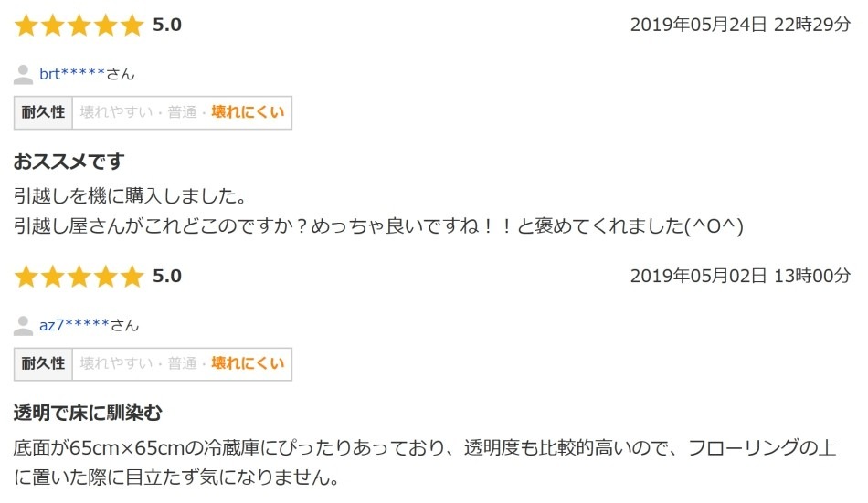Click the az7***** user avatar icon
Viewport: 868px width, 503px height.
click(23, 325)
